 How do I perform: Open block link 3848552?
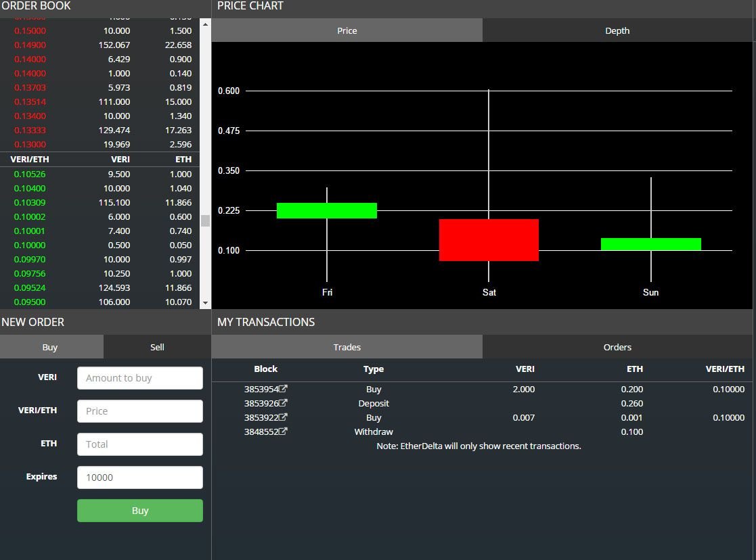(261, 431)
